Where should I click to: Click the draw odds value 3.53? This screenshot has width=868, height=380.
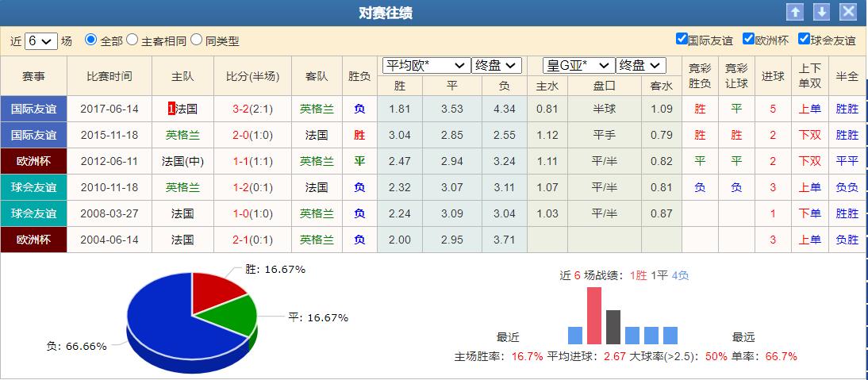point(451,109)
